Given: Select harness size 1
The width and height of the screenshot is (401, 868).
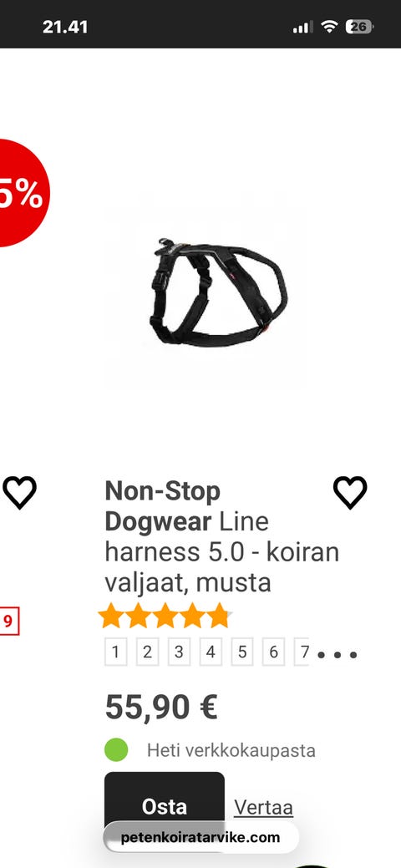Looking at the screenshot, I should [116, 652].
